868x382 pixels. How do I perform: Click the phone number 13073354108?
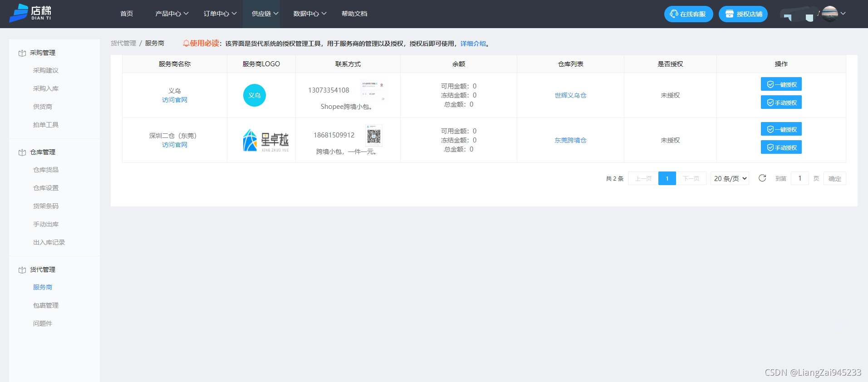pyautogui.click(x=329, y=90)
